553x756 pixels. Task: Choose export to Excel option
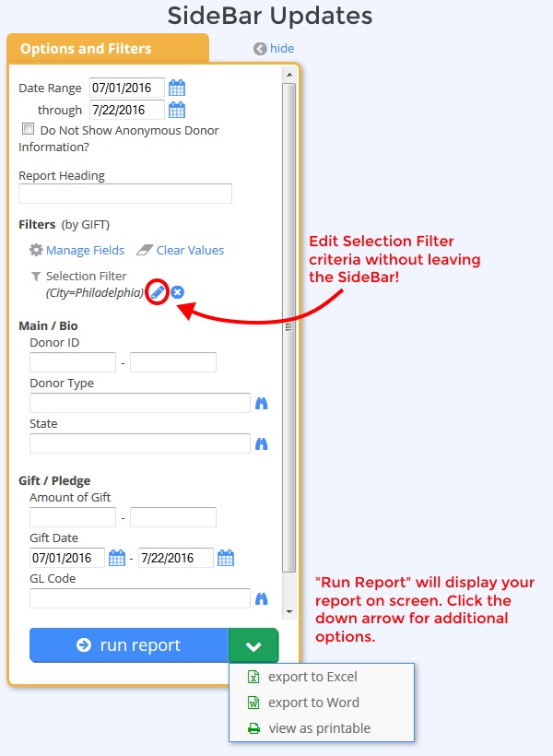312,677
